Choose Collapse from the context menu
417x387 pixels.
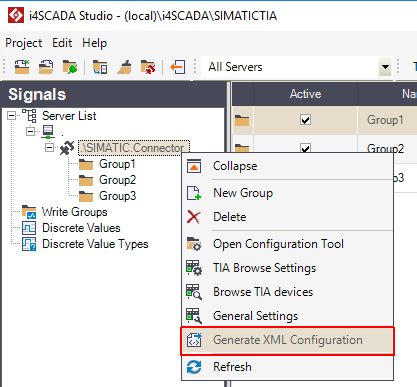click(x=287, y=166)
